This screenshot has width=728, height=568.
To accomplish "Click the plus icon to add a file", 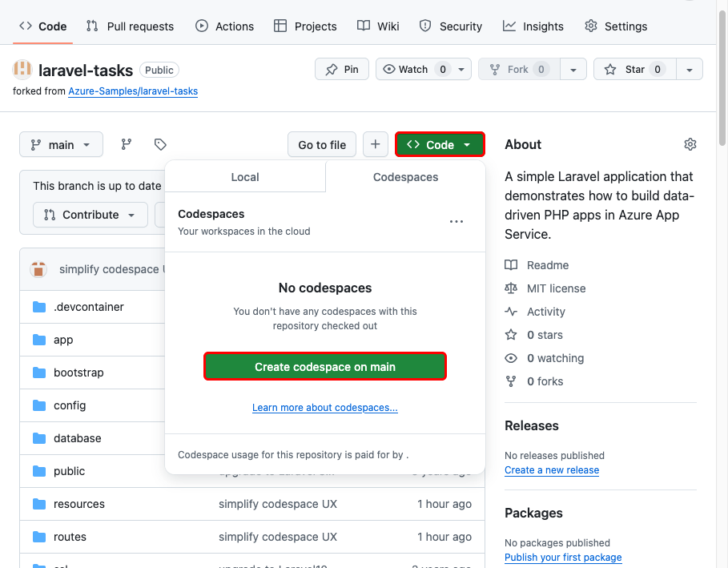I will coord(375,144).
